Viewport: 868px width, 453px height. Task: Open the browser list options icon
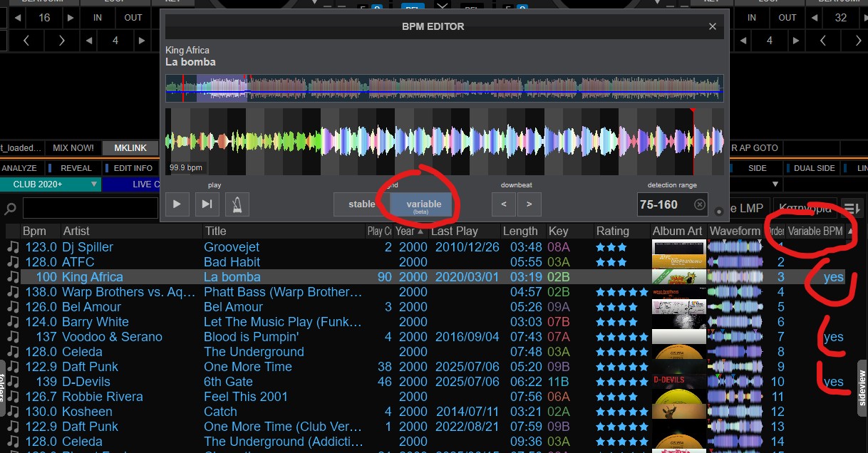coord(850,208)
